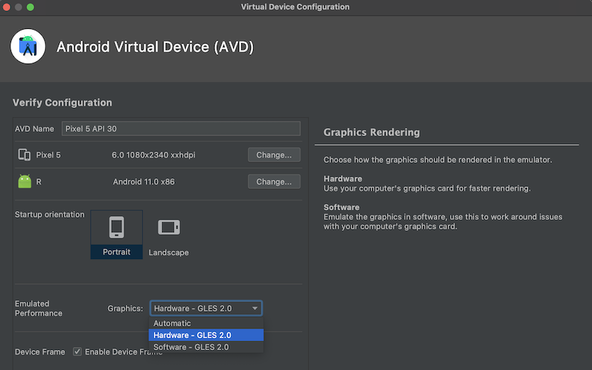Click the Virtual Device Configuration window title
The height and width of the screenshot is (370, 592).
click(295, 7)
